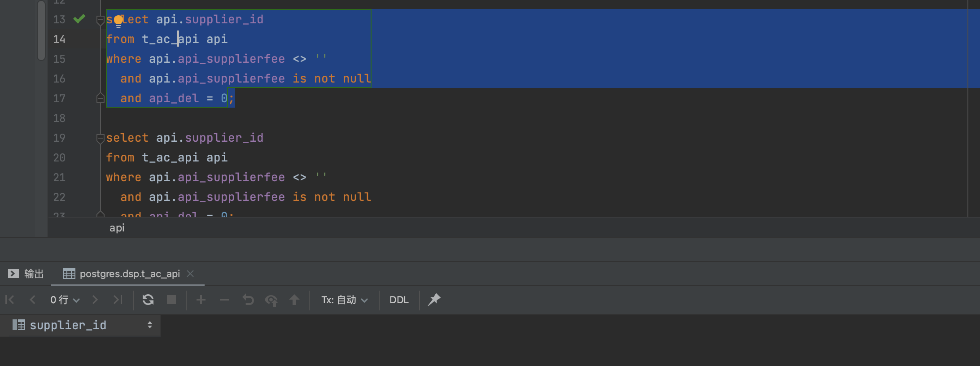Refresh the query results
Screen dimensions: 980x366
click(148, 300)
